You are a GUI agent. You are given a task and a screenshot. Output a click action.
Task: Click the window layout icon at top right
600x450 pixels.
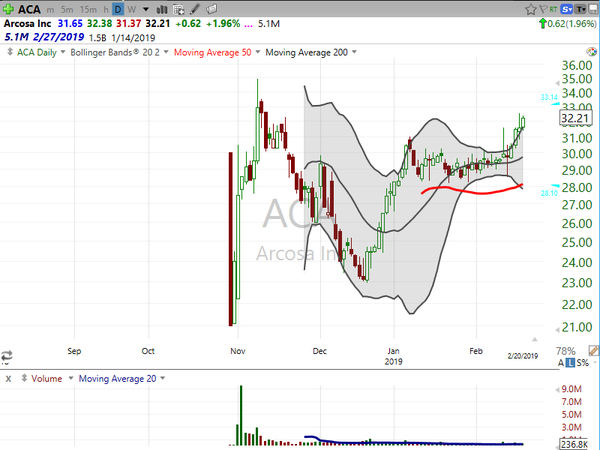point(593,9)
